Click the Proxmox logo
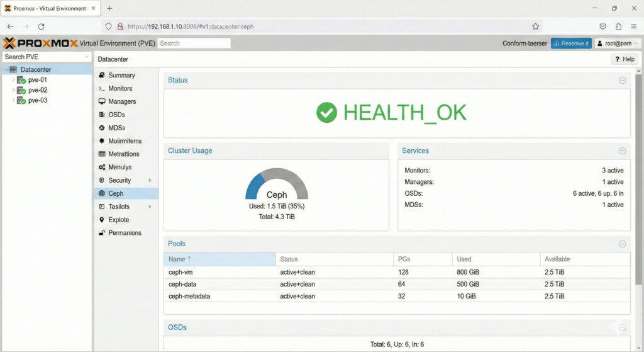 click(40, 43)
